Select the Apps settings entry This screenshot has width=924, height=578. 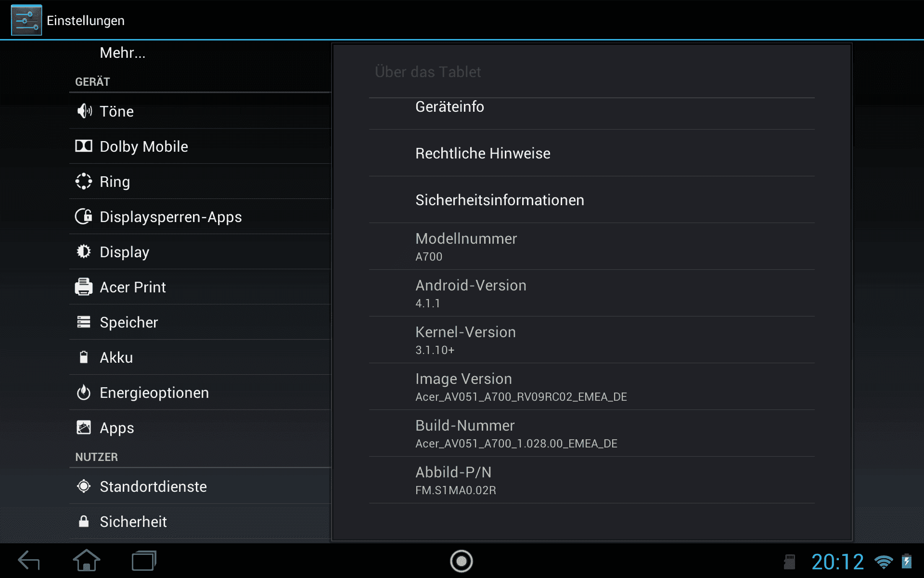(x=200, y=428)
